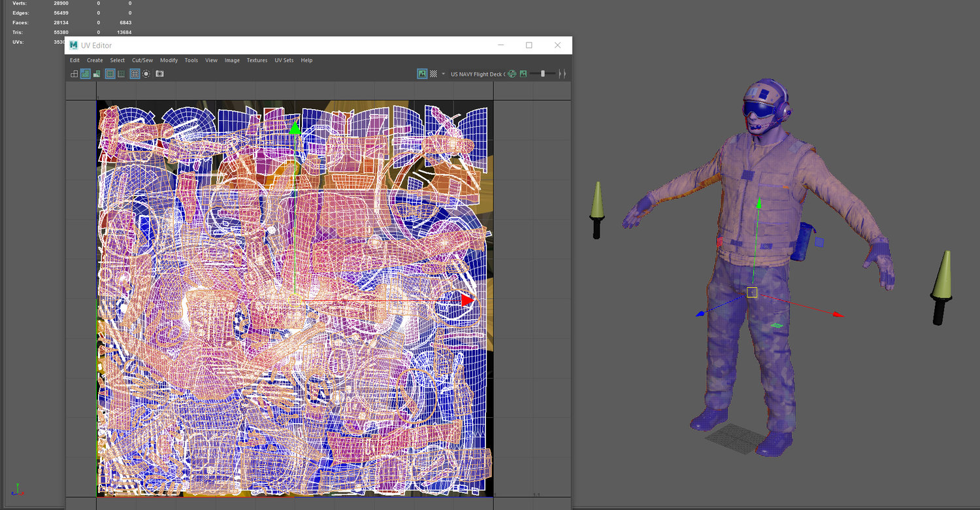
Task: Click the isolate select circle icon
Action: (146, 74)
